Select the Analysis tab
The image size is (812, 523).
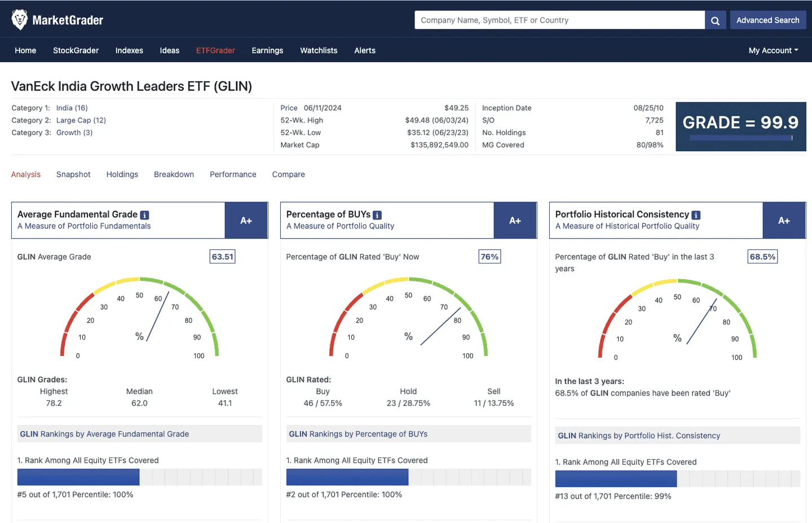(x=26, y=174)
